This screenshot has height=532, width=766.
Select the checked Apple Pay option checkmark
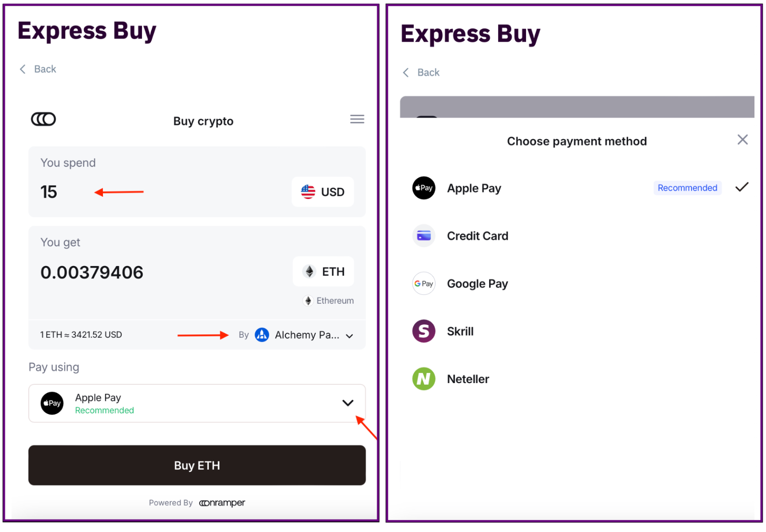(742, 188)
